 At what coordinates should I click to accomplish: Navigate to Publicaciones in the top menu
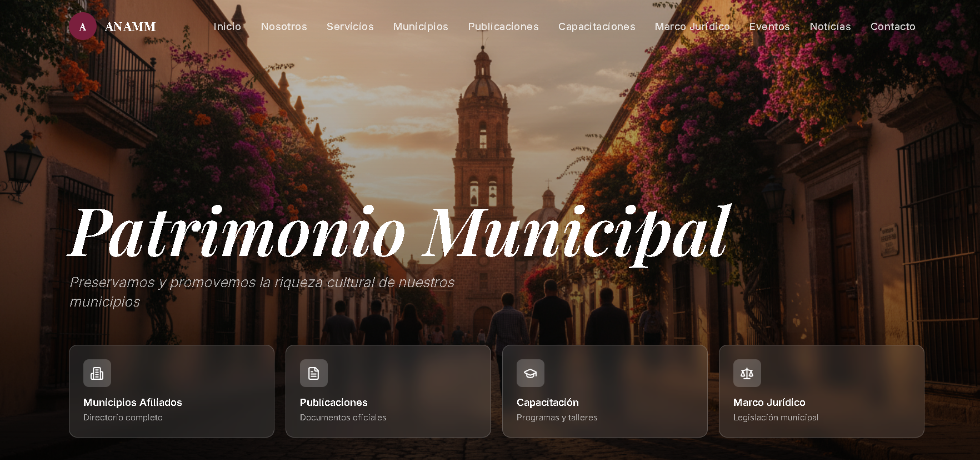[503, 27]
